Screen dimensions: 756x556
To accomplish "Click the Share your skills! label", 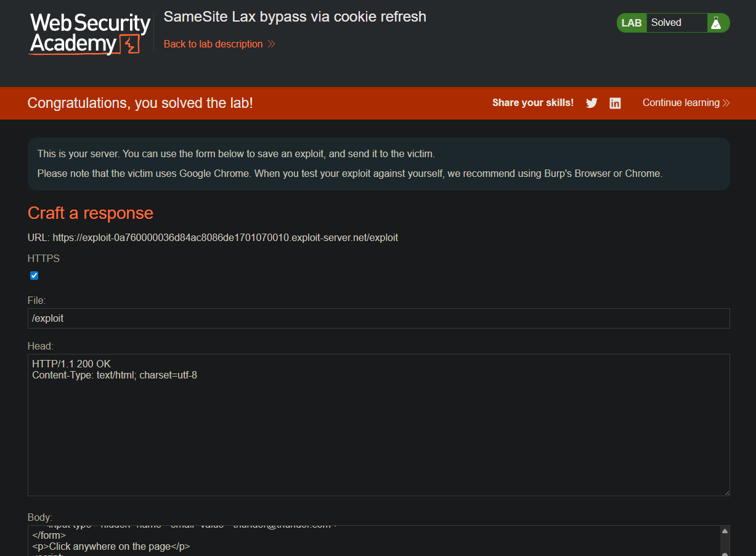I will pyautogui.click(x=533, y=103).
